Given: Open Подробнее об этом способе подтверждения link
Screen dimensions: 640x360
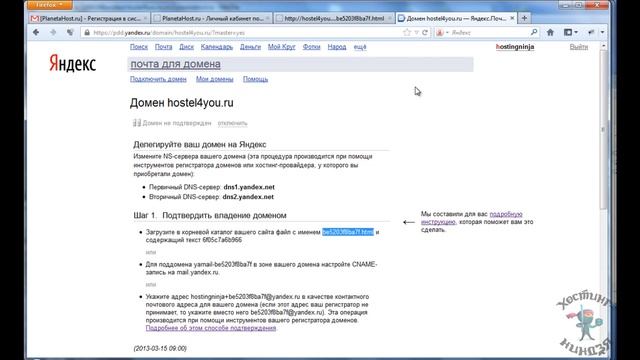Looking at the screenshot, I should (x=211, y=328).
